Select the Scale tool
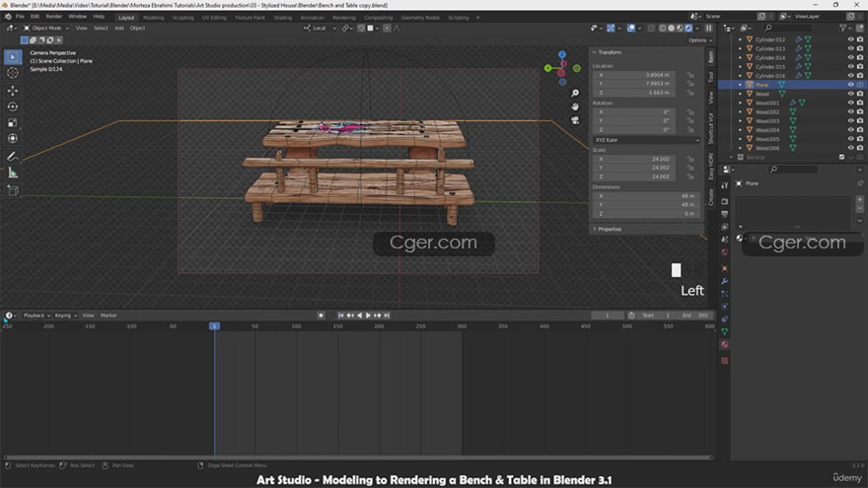This screenshot has width=868, height=488. (x=13, y=123)
